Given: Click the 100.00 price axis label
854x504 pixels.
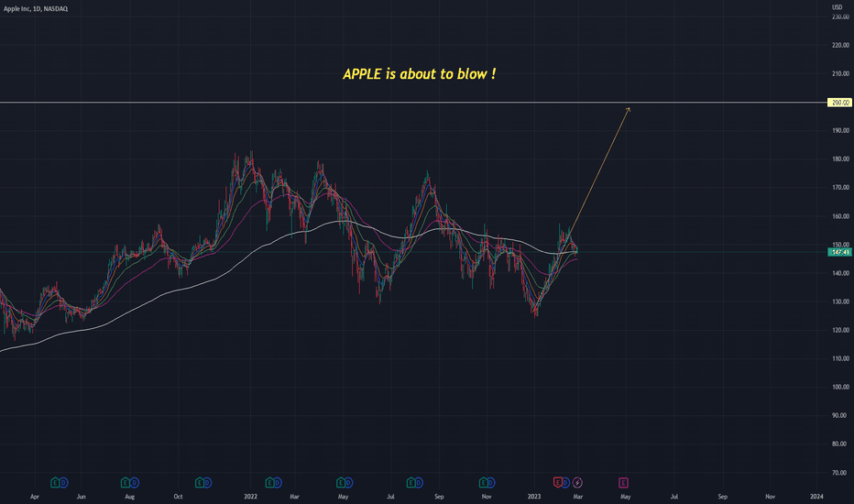Looking at the screenshot, I should [x=840, y=387].
